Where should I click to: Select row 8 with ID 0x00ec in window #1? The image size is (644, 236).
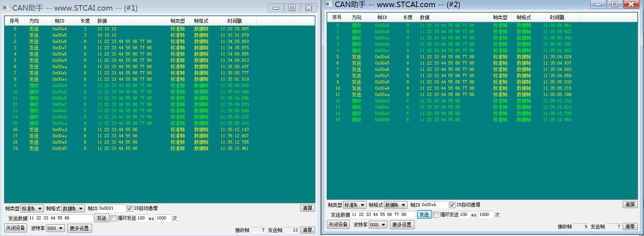(x=160, y=79)
